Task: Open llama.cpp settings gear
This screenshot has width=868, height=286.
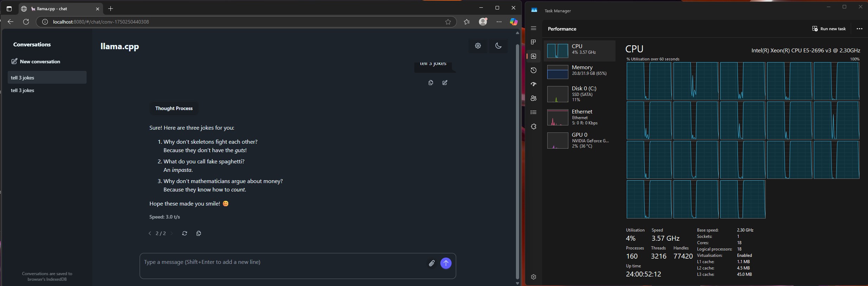Action: 478,46
